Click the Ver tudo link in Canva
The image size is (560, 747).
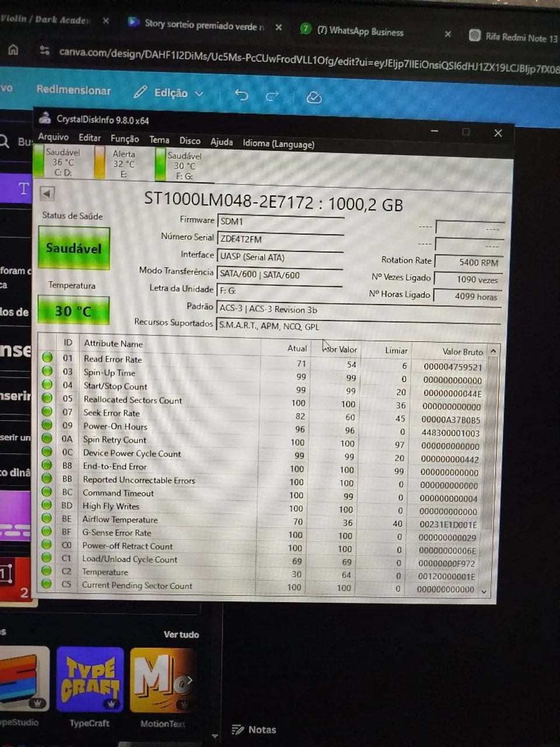click(x=181, y=634)
